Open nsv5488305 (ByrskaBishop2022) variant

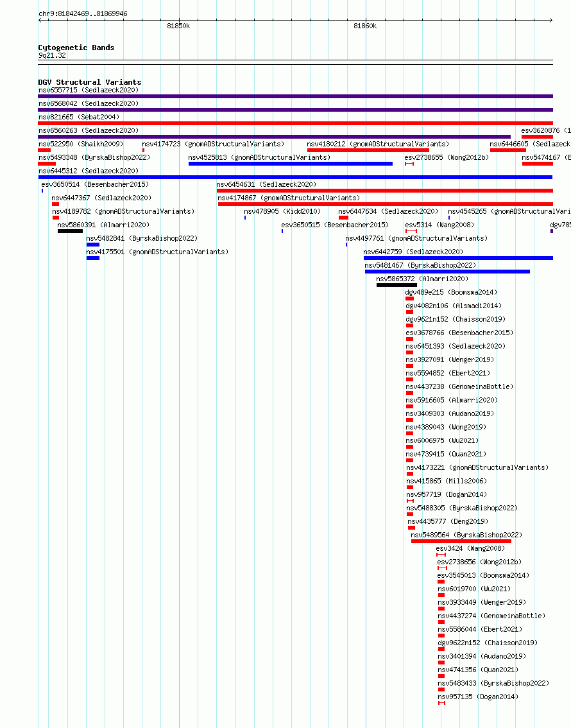(462, 507)
